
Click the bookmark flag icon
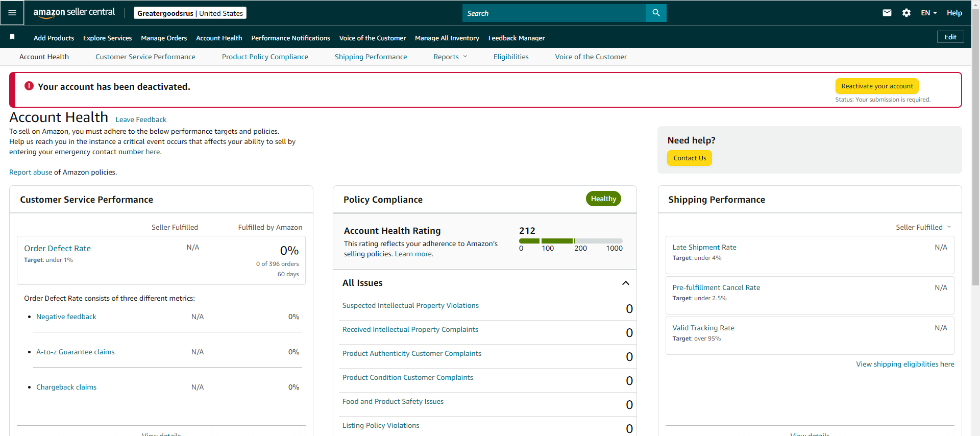(x=12, y=37)
